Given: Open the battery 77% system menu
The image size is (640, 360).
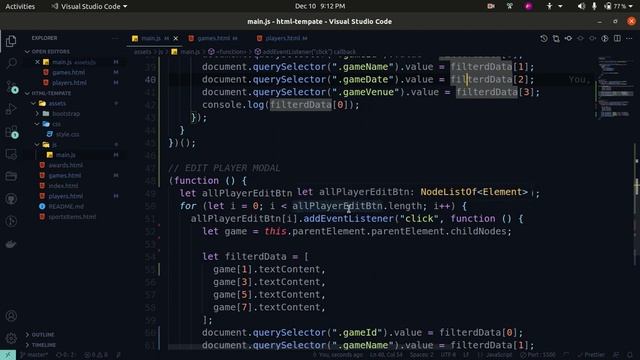Looking at the screenshot, I should (619, 6).
